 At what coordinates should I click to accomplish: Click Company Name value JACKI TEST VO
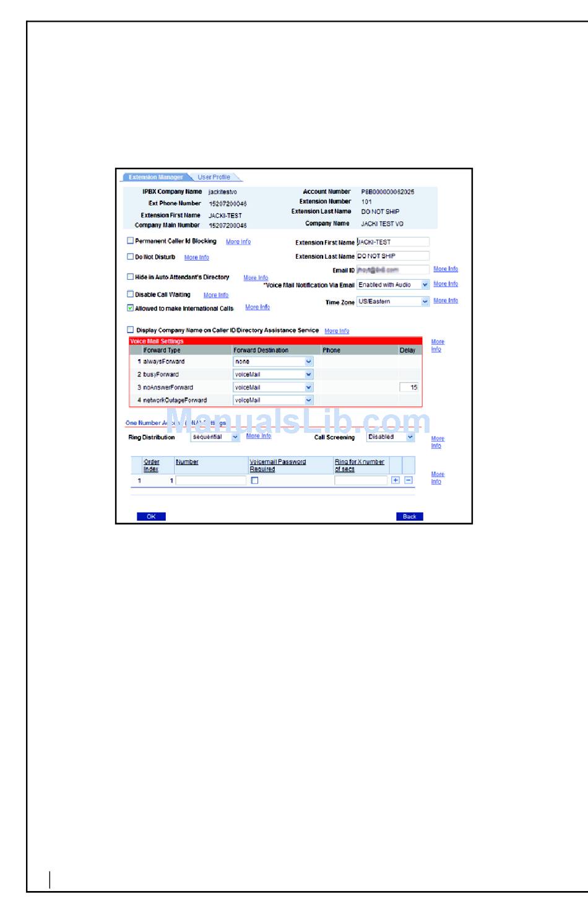383,224
